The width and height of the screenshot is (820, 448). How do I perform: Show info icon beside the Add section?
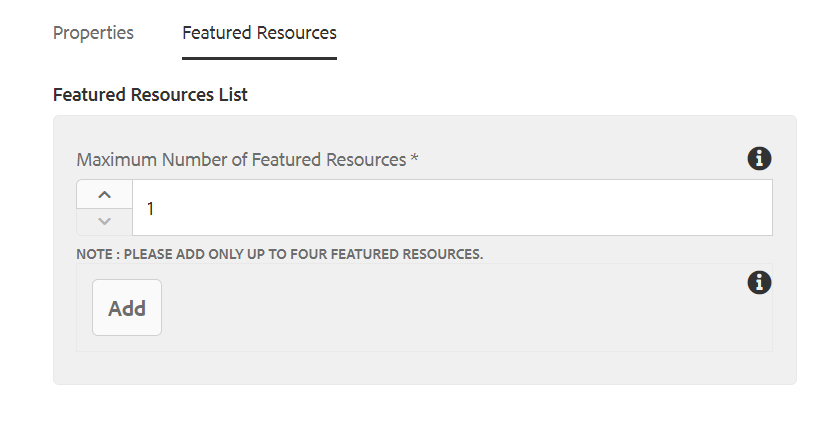point(759,283)
